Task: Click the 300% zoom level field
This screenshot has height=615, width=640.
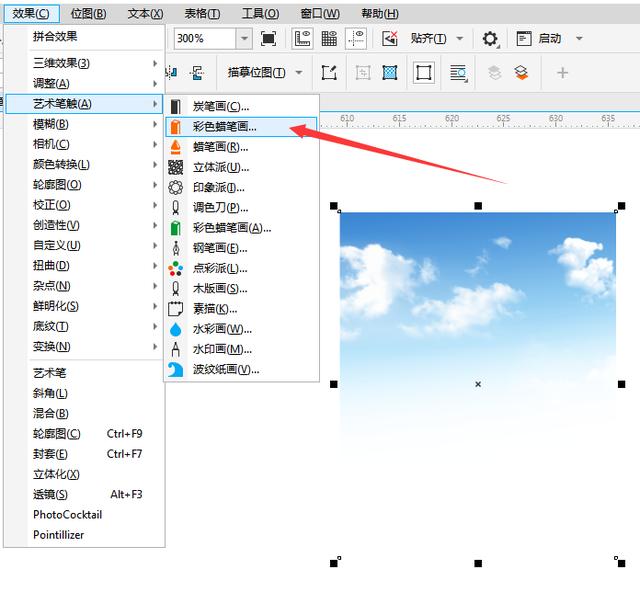Action: pyautogui.click(x=205, y=38)
